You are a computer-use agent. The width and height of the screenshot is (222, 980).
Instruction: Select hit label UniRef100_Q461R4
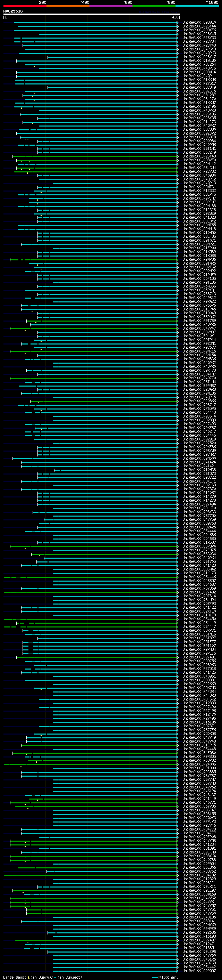click(199, 791)
